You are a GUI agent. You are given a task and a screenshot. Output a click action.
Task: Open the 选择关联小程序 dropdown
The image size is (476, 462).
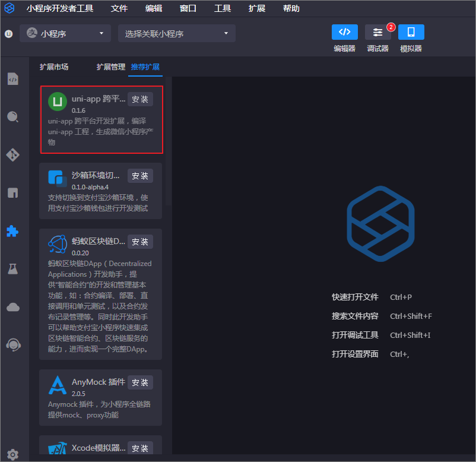point(176,34)
